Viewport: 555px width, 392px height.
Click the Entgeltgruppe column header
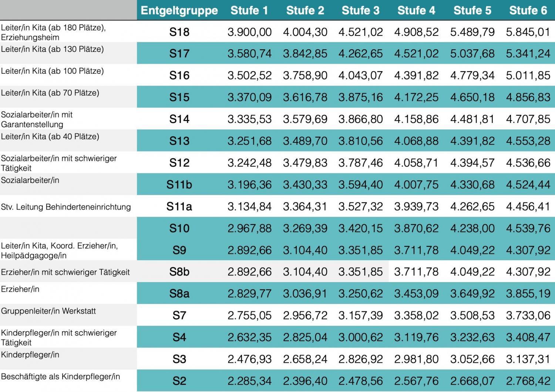(179, 10)
